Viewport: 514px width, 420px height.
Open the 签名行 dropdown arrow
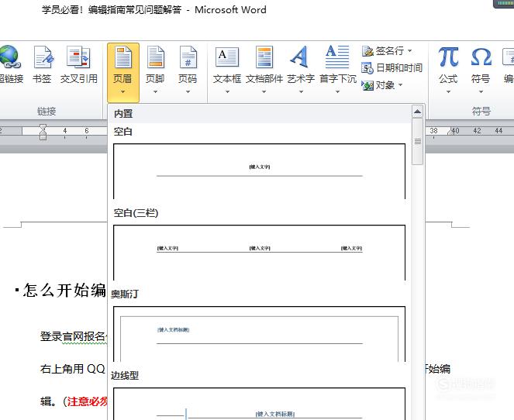pos(410,51)
